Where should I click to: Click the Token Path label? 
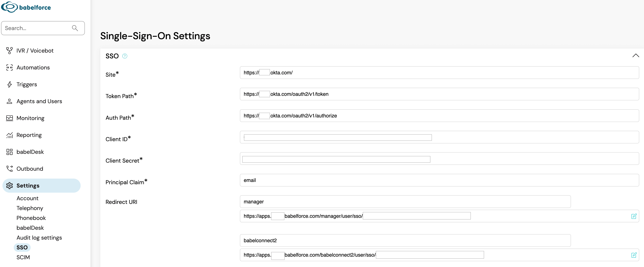(121, 96)
